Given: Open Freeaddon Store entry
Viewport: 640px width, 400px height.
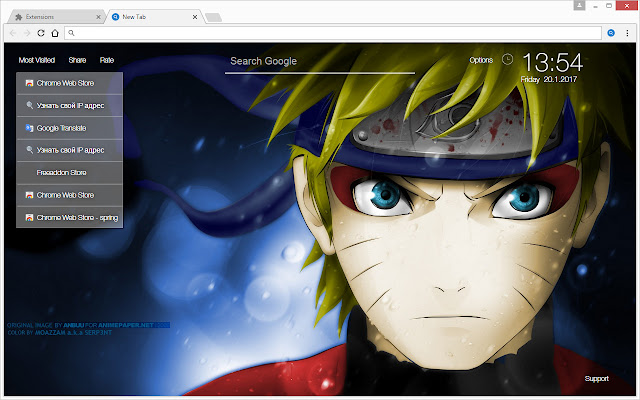Looking at the screenshot, I should pyautogui.click(x=69, y=173).
